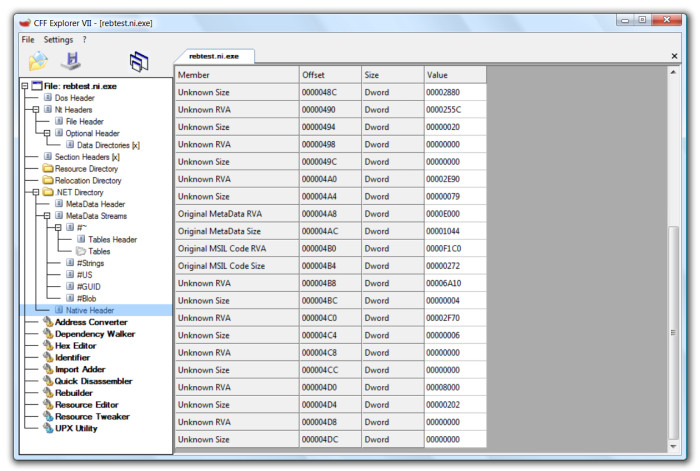Click the open file folder toolbar icon
The width and height of the screenshot is (700, 471).
38,61
